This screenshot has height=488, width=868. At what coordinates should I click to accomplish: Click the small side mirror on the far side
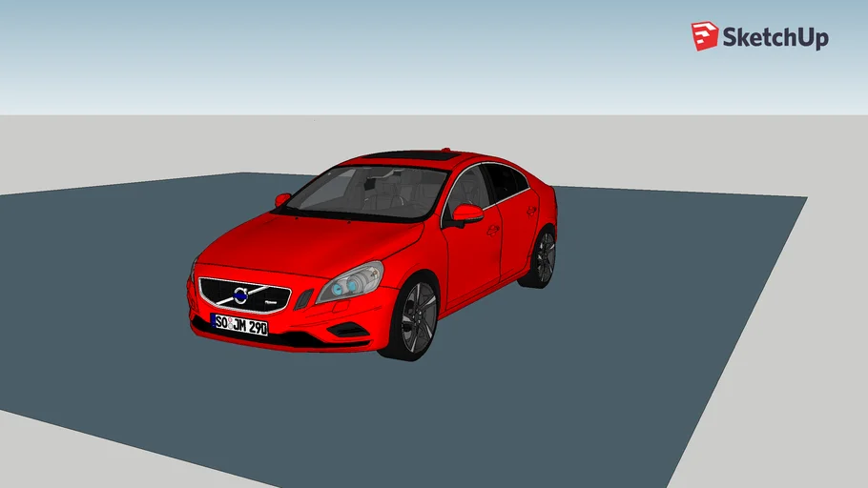282,200
